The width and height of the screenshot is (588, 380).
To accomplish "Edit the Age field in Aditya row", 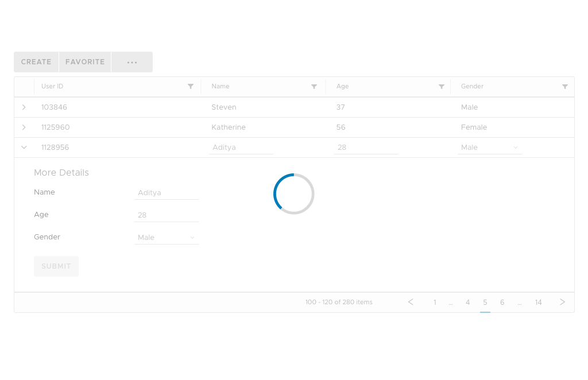I will tap(366, 148).
